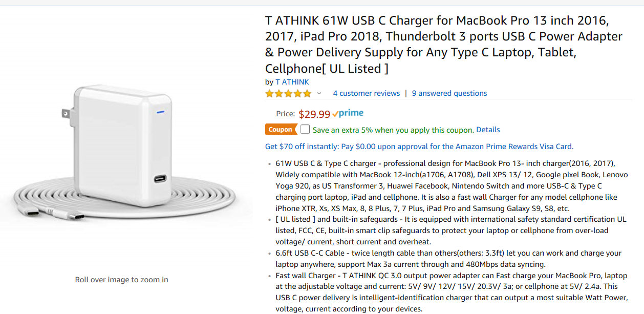This screenshot has height=314, width=644.
Task: Click the Prime logo next to price
Action: (x=348, y=114)
